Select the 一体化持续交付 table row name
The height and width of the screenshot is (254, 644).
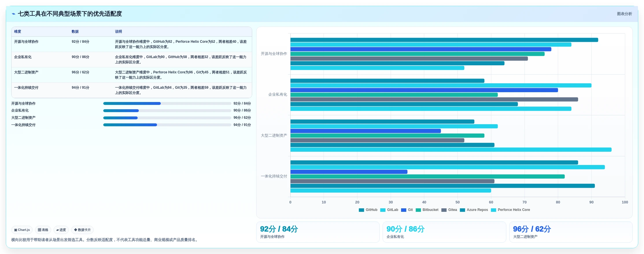pos(26,88)
